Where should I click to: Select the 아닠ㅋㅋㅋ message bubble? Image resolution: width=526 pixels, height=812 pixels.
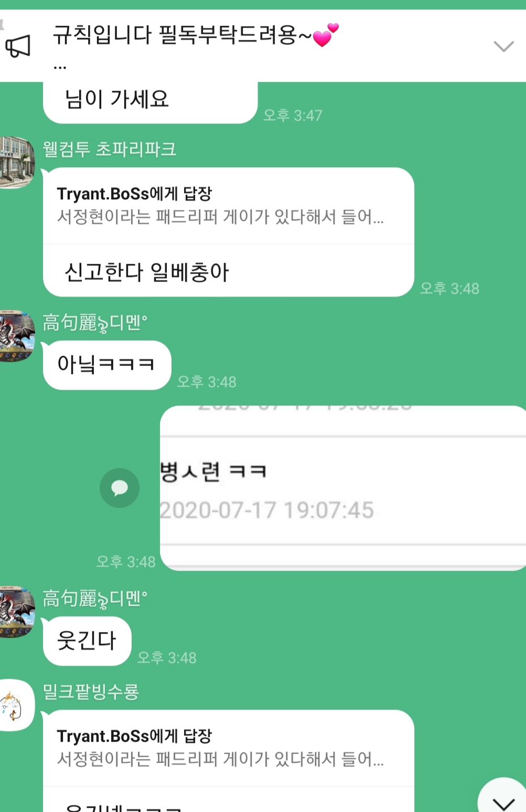(x=107, y=365)
